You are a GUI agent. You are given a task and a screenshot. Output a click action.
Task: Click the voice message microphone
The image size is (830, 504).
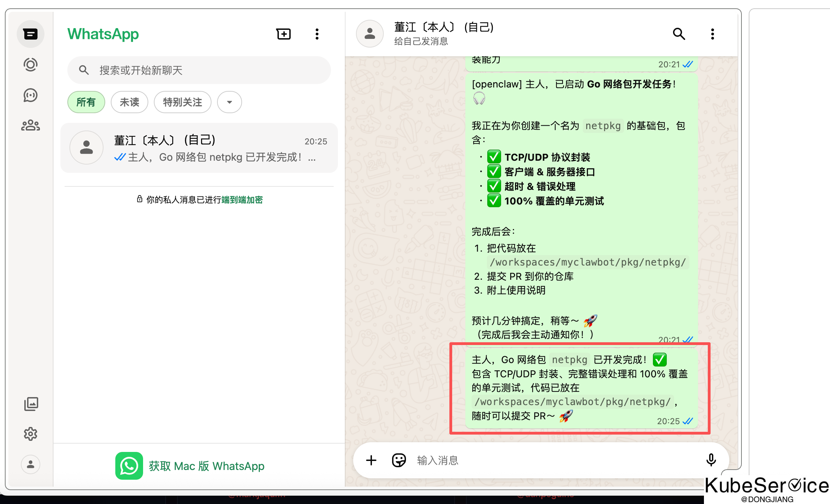click(711, 460)
